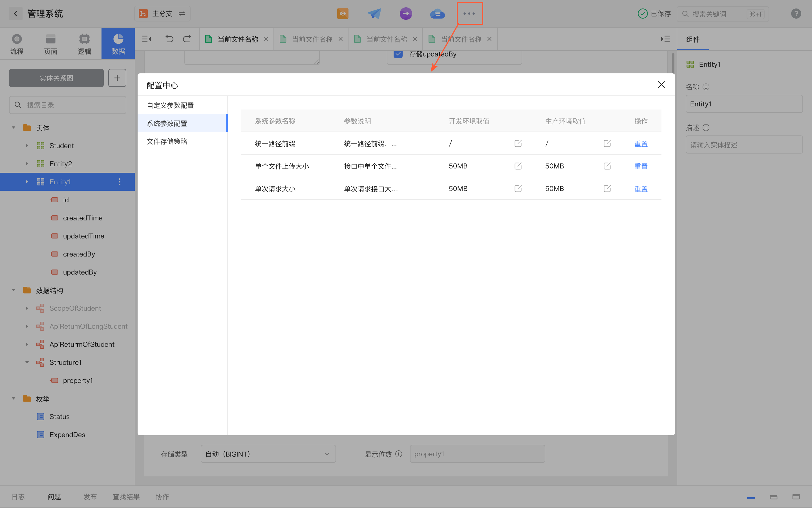The height and width of the screenshot is (508, 812).
Task: Edit dev value for 单个文件上传大小
Action: point(518,166)
